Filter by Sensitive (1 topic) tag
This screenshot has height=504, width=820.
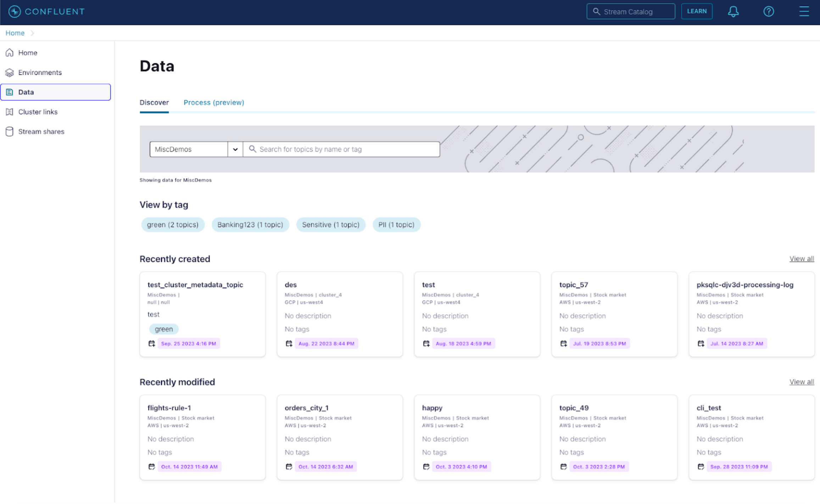coord(331,225)
